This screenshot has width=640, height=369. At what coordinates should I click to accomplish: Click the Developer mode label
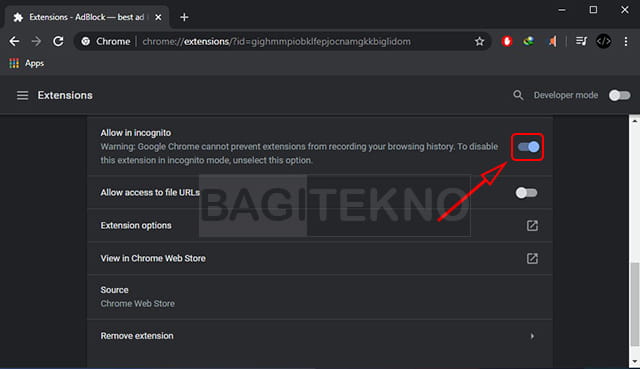click(566, 95)
